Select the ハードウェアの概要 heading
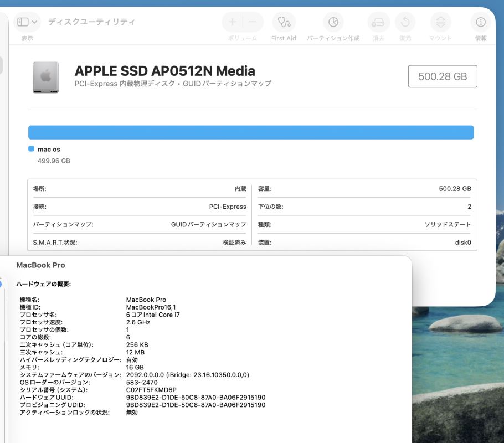Screen dimensions: 504x443 [43, 284]
